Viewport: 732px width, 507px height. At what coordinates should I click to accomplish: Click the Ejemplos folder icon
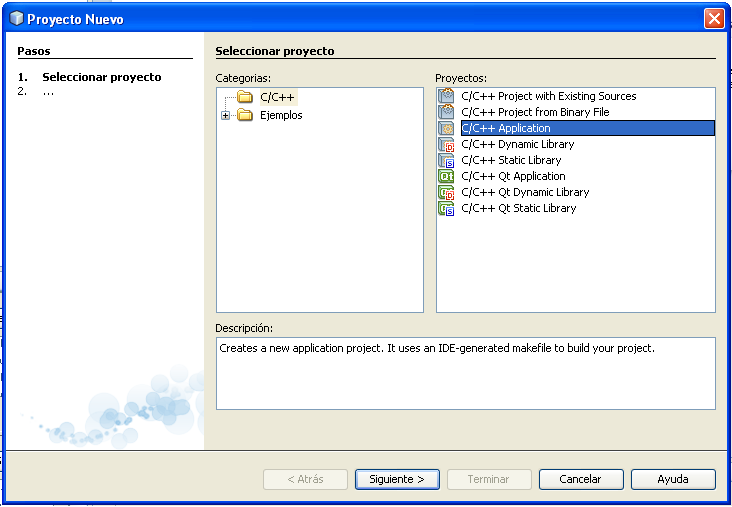click(x=245, y=115)
